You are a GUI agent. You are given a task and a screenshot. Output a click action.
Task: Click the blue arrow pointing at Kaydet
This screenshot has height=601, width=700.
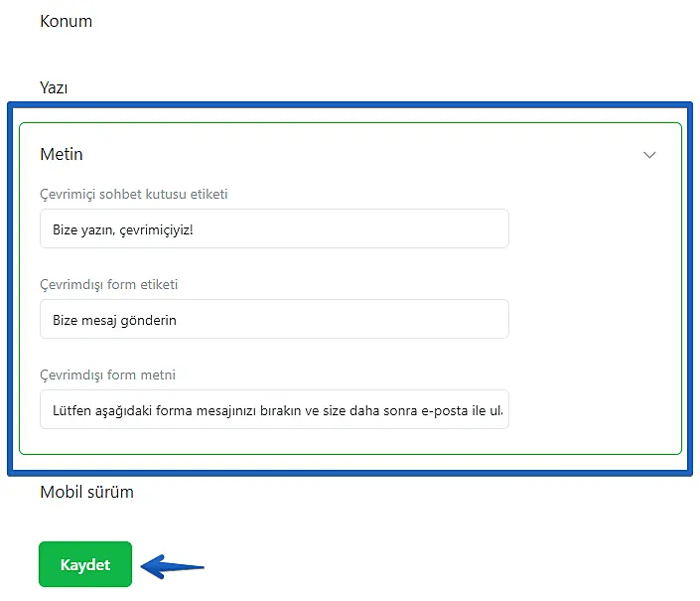click(173, 567)
